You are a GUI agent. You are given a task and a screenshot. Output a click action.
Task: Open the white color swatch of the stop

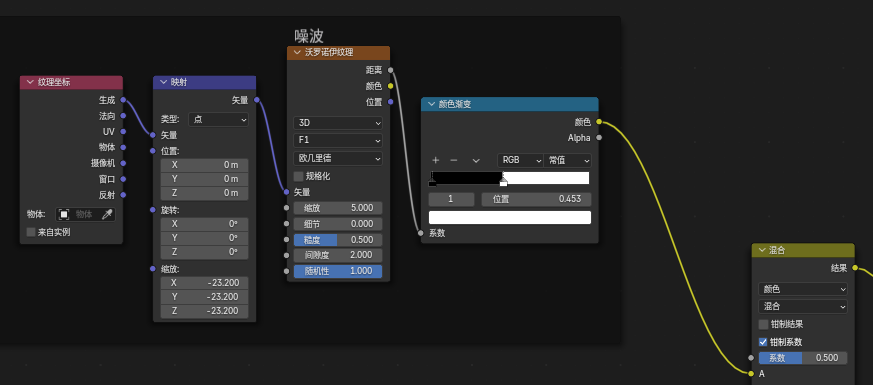(x=509, y=218)
